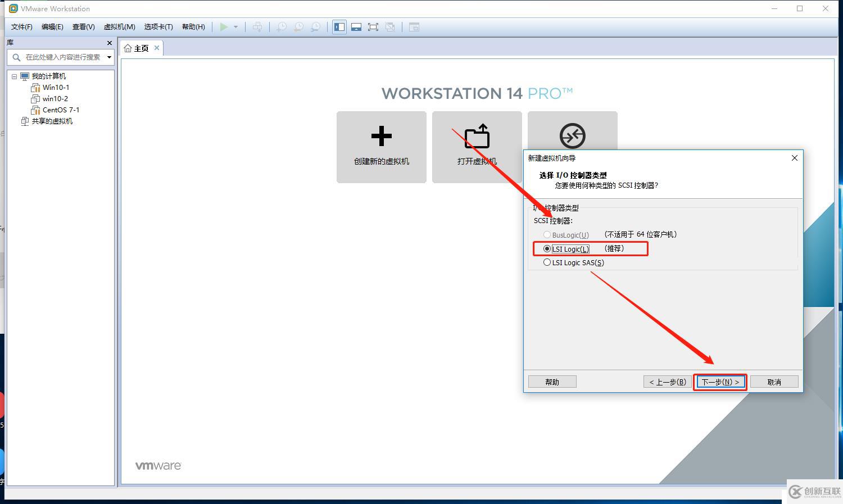Close the 主页 tab
The width and height of the screenshot is (843, 504).
tap(157, 48)
